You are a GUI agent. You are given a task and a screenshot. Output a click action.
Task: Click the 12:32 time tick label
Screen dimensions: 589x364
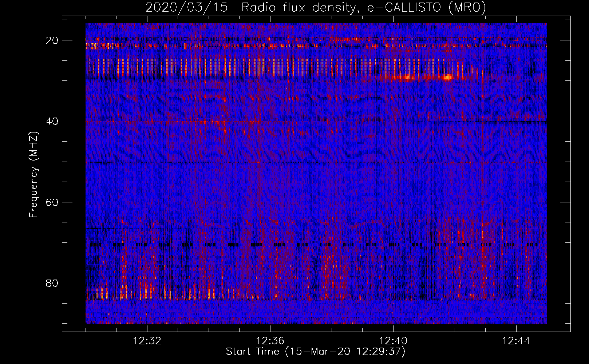point(147,341)
